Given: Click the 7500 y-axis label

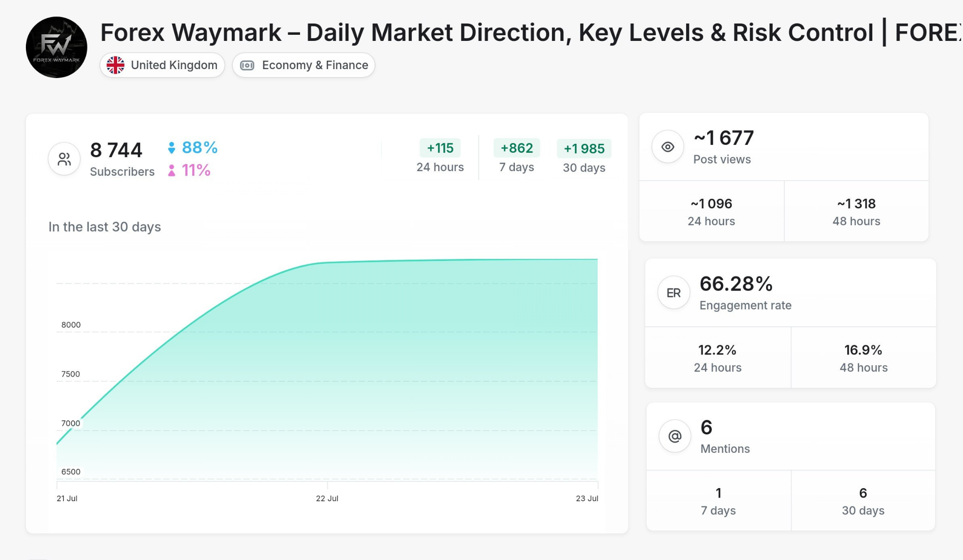Looking at the screenshot, I should (x=71, y=374).
